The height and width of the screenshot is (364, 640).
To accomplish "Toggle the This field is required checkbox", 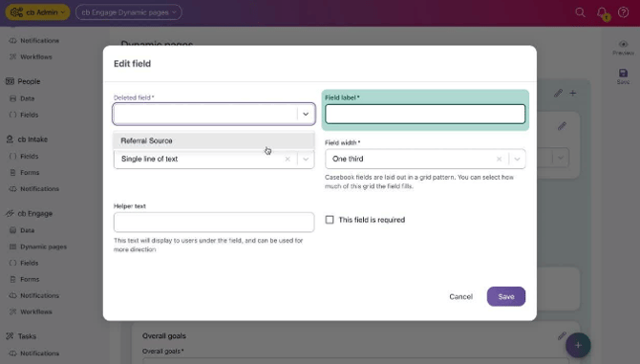I will click(x=330, y=220).
